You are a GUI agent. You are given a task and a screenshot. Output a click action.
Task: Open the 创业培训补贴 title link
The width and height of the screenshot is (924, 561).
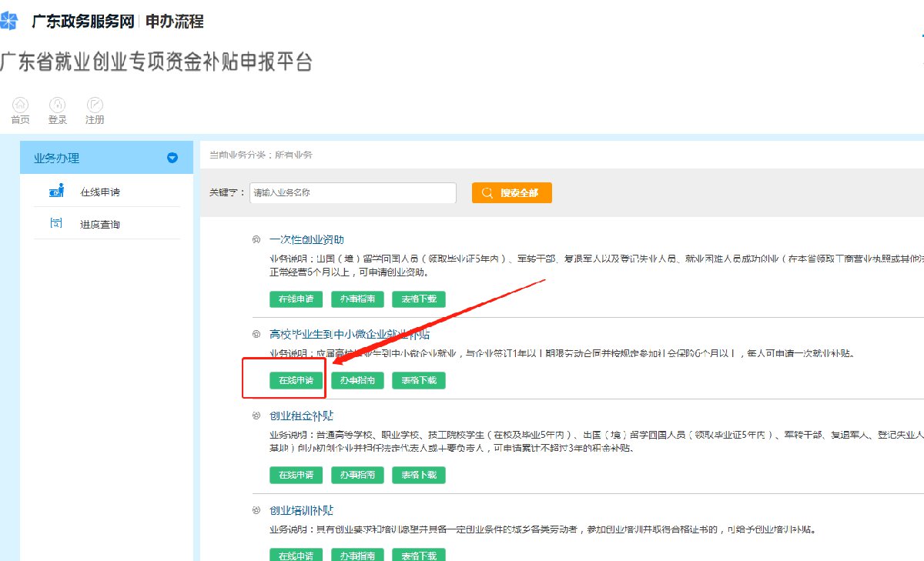point(301,511)
